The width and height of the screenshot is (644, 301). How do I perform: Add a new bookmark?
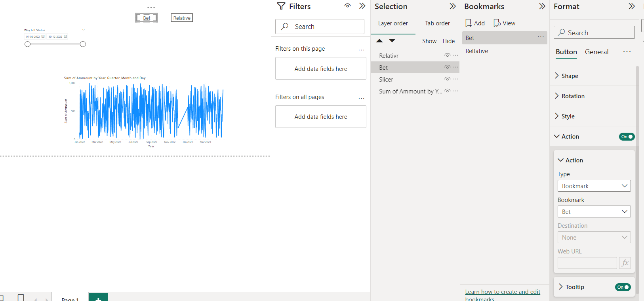click(475, 23)
